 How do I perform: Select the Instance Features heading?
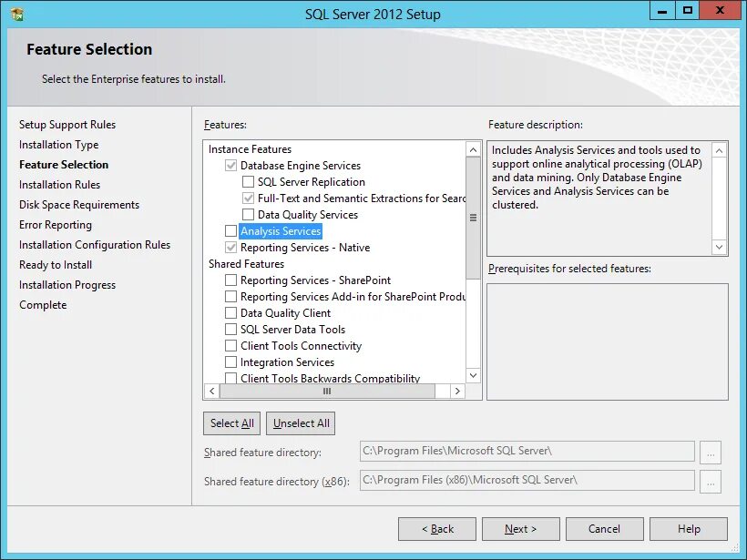point(250,149)
